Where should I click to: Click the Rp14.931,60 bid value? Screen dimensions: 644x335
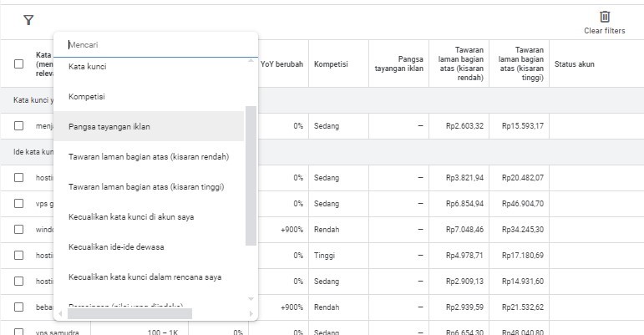pos(522,282)
